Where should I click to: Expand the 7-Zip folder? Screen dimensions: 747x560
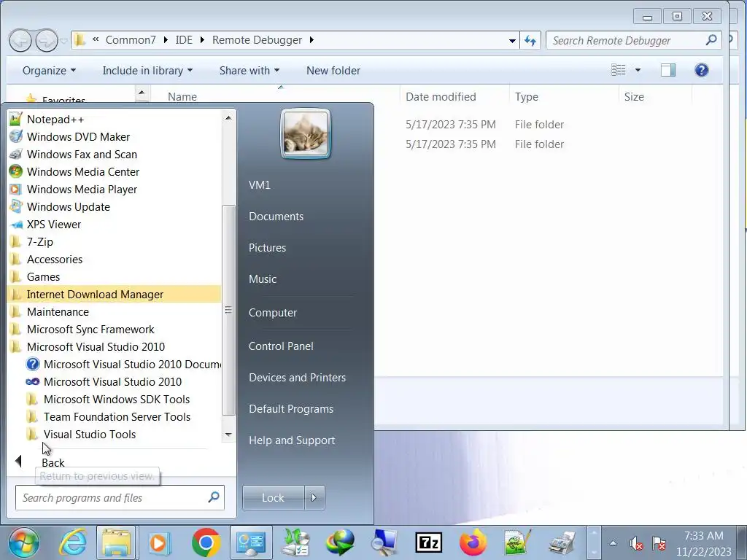click(x=40, y=242)
